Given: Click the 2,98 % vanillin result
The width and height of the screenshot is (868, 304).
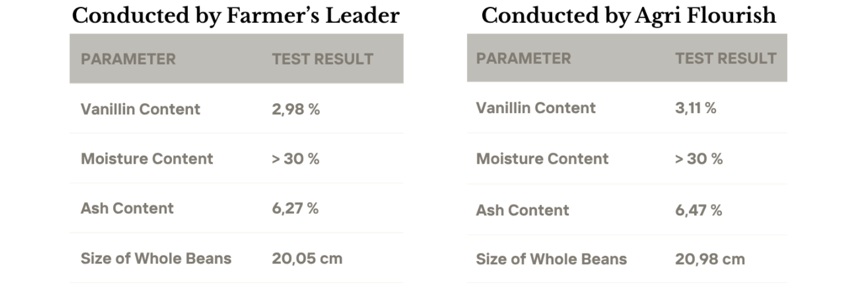Looking at the screenshot, I should [x=296, y=109].
